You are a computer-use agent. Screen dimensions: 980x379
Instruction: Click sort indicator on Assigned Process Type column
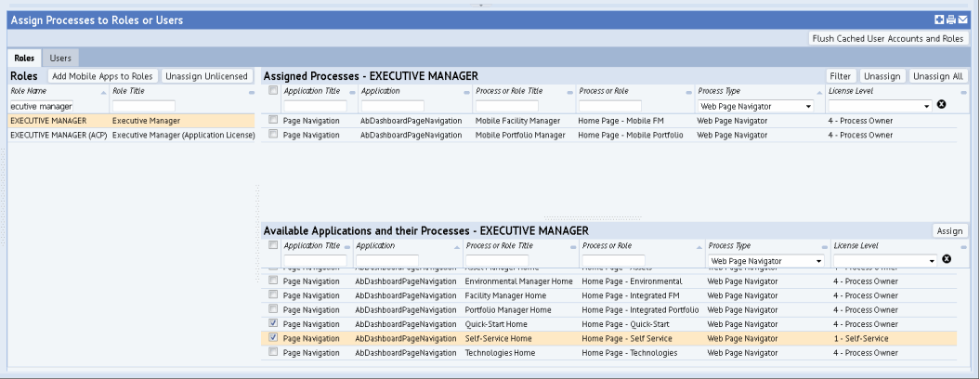819,93
